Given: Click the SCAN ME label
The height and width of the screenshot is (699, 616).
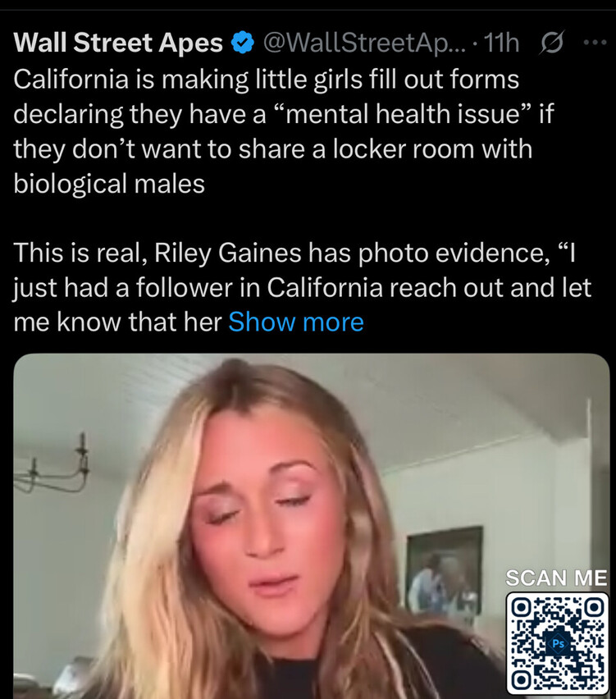Looking at the screenshot, I should (556, 578).
